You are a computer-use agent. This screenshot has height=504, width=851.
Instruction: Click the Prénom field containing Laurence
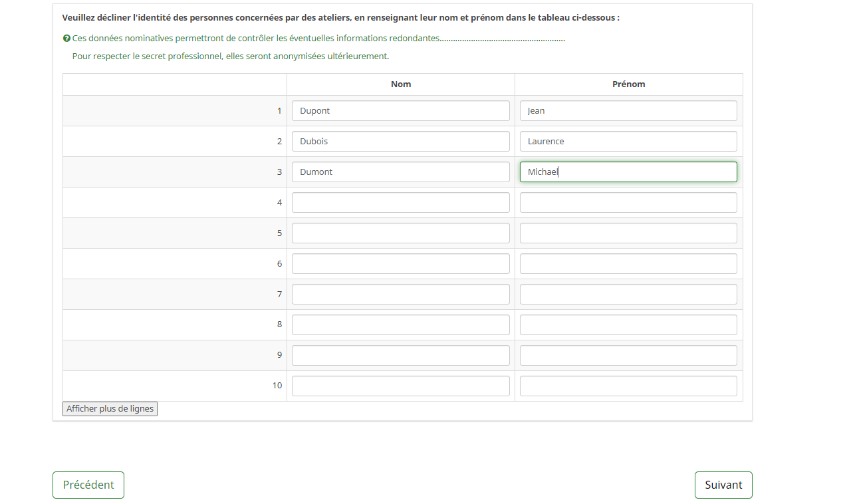click(x=628, y=142)
